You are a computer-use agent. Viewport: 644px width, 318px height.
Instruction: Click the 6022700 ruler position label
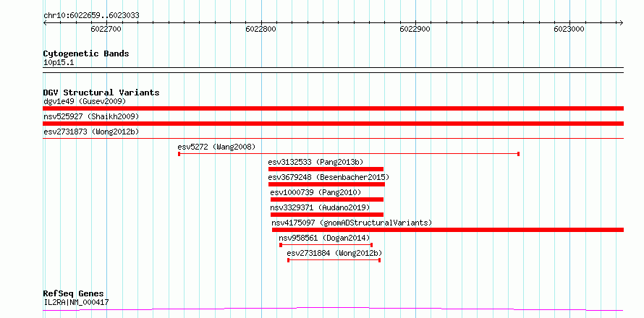click(106, 29)
